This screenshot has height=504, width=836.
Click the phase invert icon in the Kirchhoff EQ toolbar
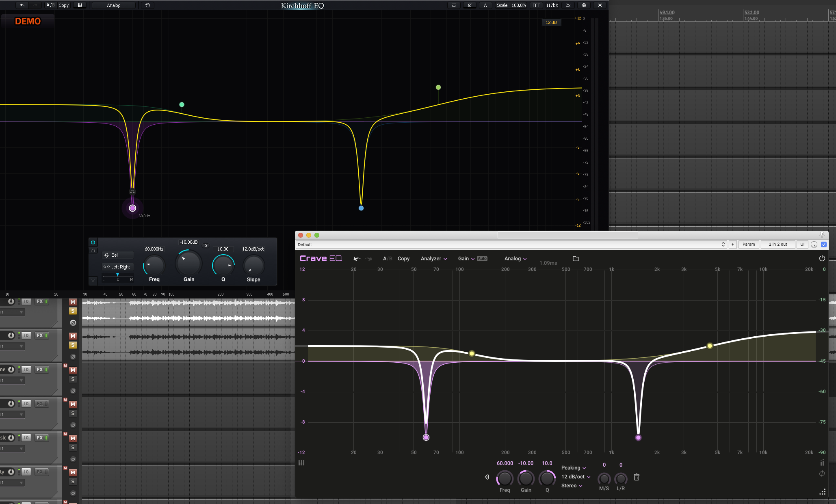pyautogui.click(x=470, y=5)
